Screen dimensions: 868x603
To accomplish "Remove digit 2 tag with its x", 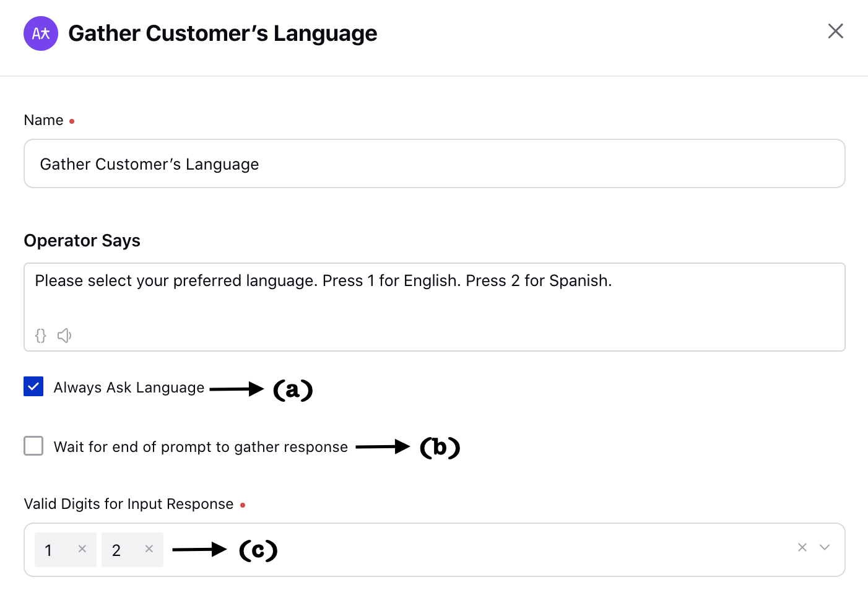I will (x=149, y=549).
